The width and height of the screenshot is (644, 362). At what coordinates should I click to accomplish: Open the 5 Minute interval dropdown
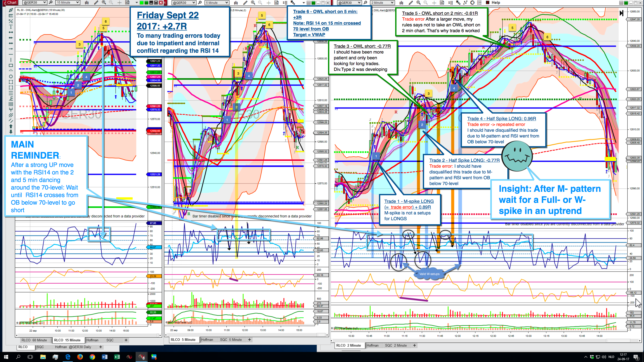(x=217, y=3)
